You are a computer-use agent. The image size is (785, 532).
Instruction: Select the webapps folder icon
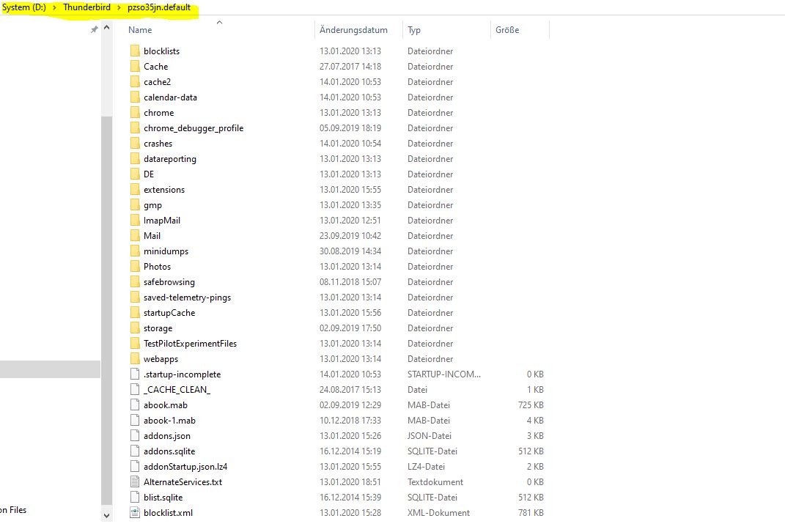(135, 359)
